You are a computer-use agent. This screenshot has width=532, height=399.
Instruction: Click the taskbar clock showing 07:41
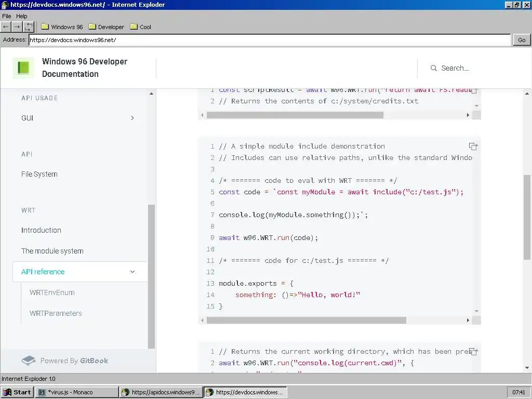point(518,392)
